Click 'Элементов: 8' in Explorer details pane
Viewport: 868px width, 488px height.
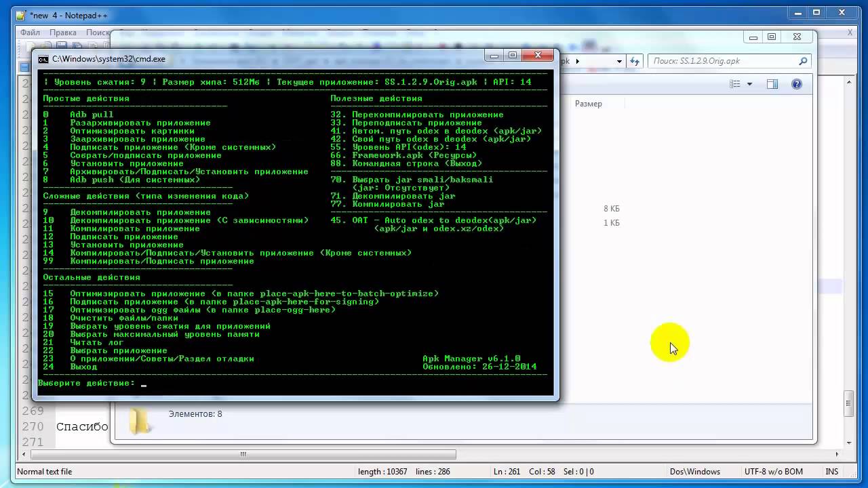pyautogui.click(x=195, y=414)
